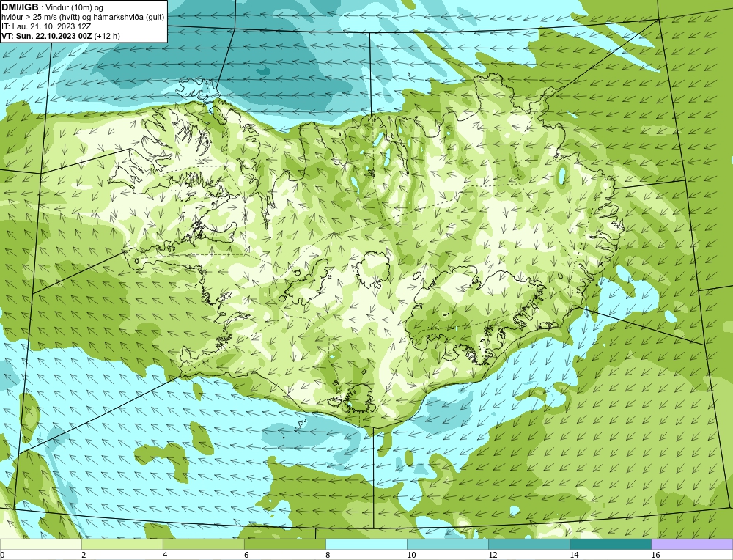Click the legend label '4'

[x=165, y=555]
